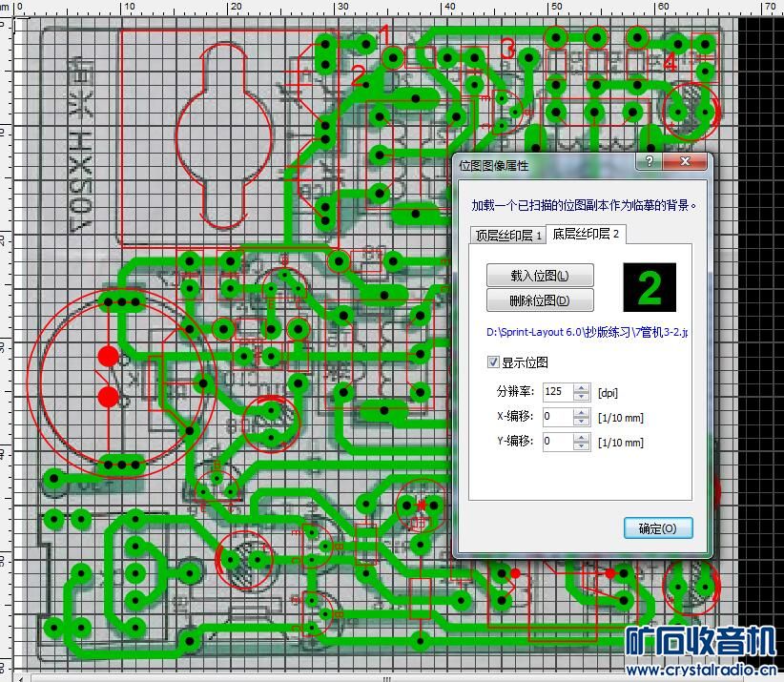
Task: Decrease X-偏移 using its down arrow
Action: (581, 421)
